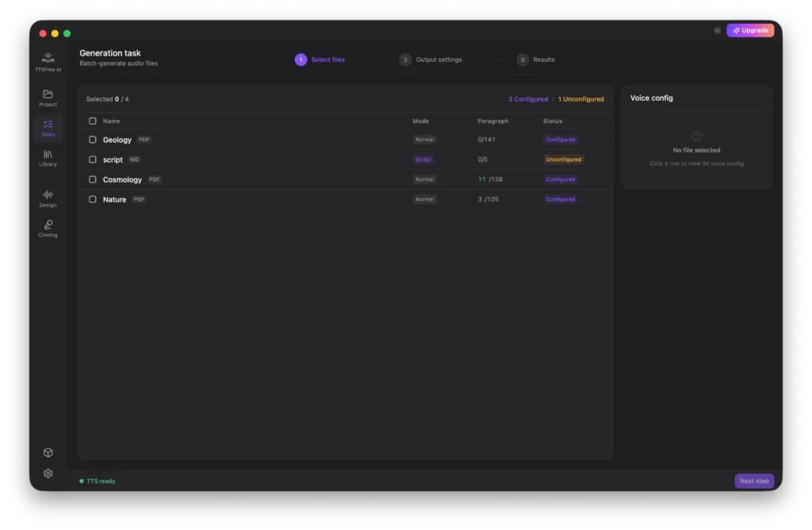Click Normal mode tag for Cosmology
Image resolution: width=812 pixels, height=530 pixels.
click(x=424, y=179)
